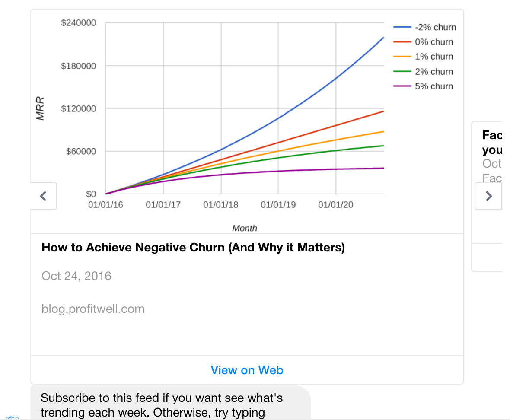This screenshot has height=420, width=510.
Task: Click the Month axis label
Action: tap(245, 228)
